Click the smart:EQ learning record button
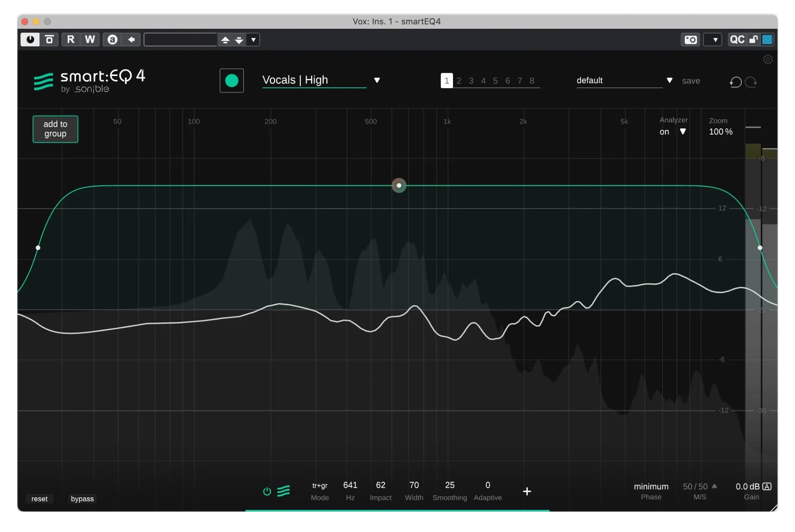The width and height of the screenshot is (795, 532). coord(231,80)
